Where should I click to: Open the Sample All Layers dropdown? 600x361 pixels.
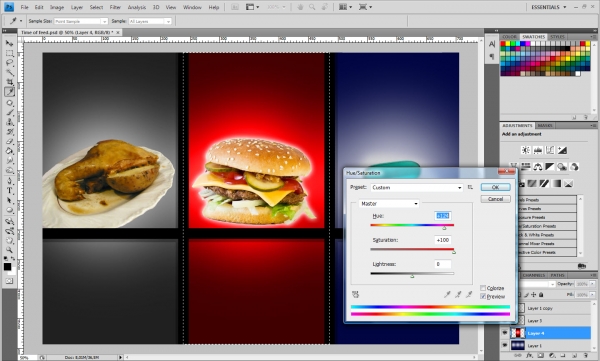pyautogui.click(x=150, y=21)
